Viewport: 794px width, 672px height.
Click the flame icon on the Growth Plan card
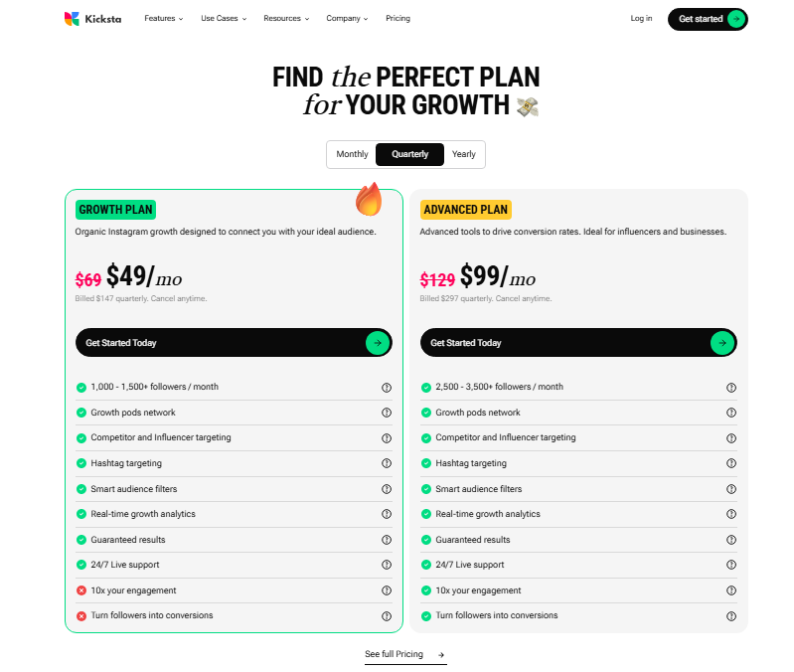[369, 199]
